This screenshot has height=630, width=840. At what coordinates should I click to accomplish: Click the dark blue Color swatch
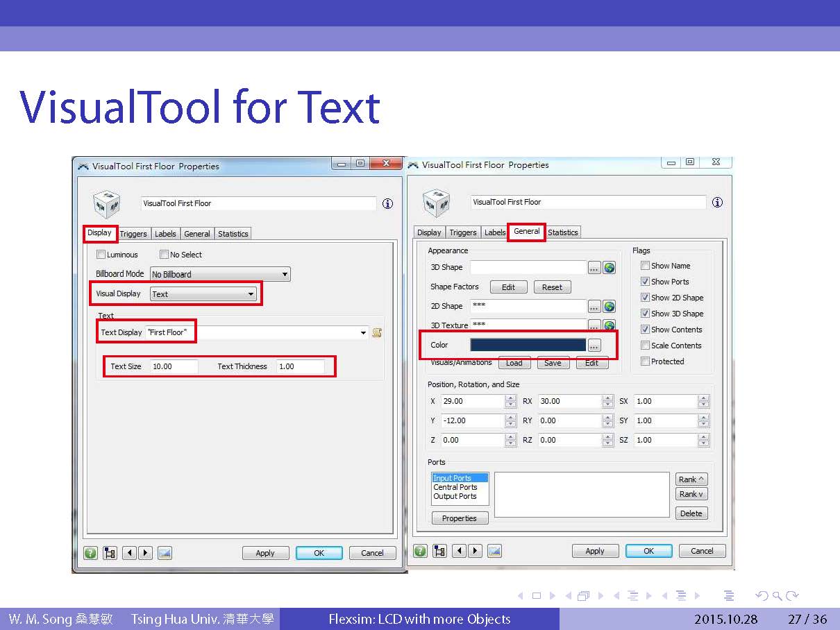[x=528, y=345]
